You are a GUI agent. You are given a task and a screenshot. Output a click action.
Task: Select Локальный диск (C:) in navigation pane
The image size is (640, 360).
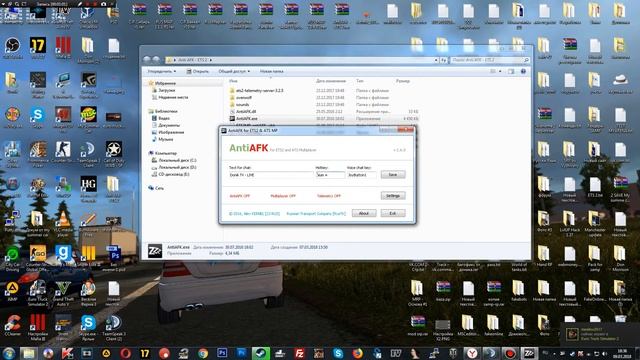pyautogui.click(x=174, y=160)
